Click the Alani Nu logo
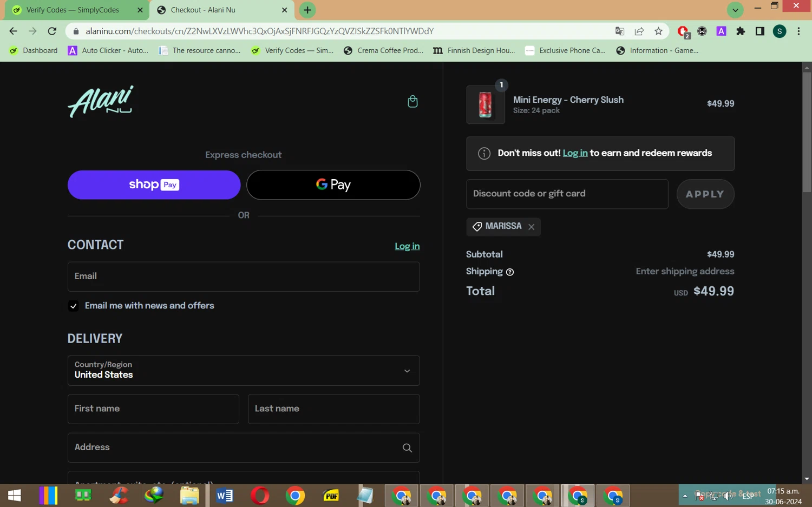This screenshot has height=507, width=812. click(x=101, y=102)
